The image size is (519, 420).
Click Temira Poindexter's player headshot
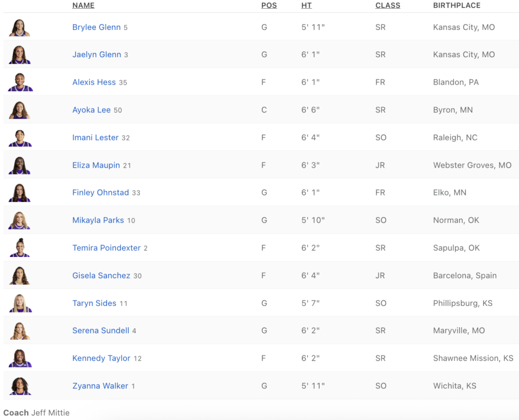point(20,248)
